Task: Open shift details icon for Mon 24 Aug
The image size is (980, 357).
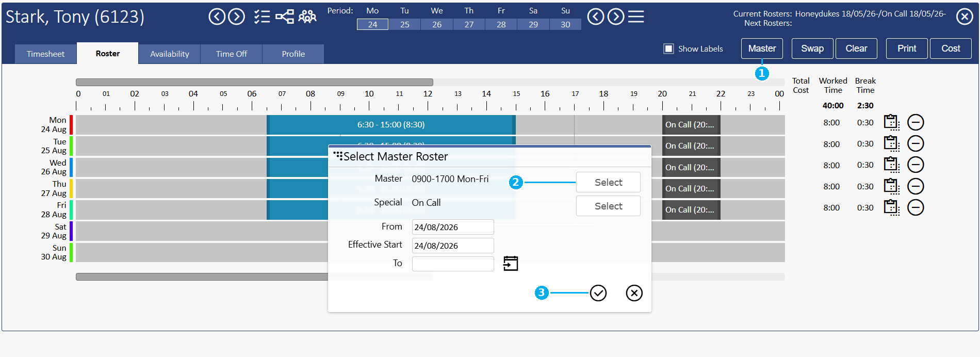Action: (x=892, y=123)
